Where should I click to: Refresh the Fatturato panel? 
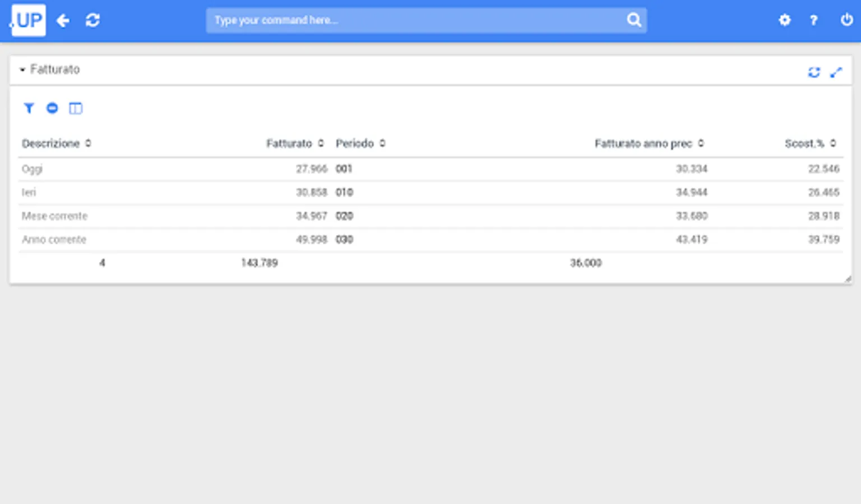tap(814, 72)
